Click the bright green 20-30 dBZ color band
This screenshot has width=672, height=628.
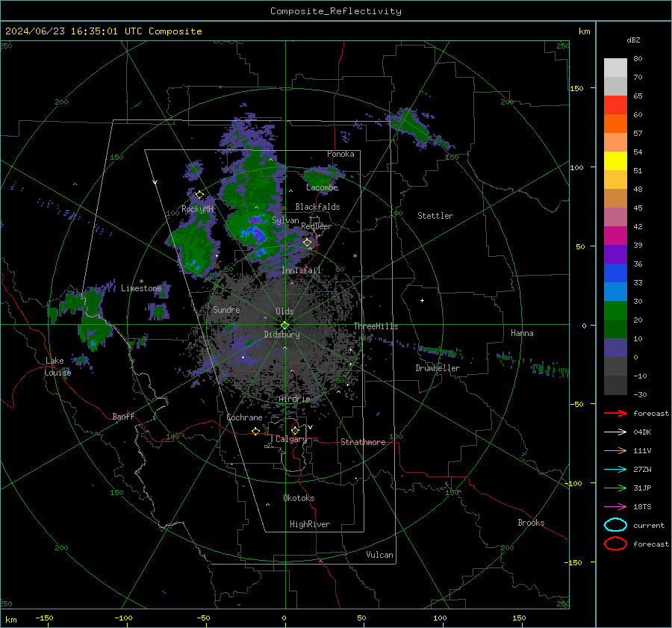pos(615,311)
